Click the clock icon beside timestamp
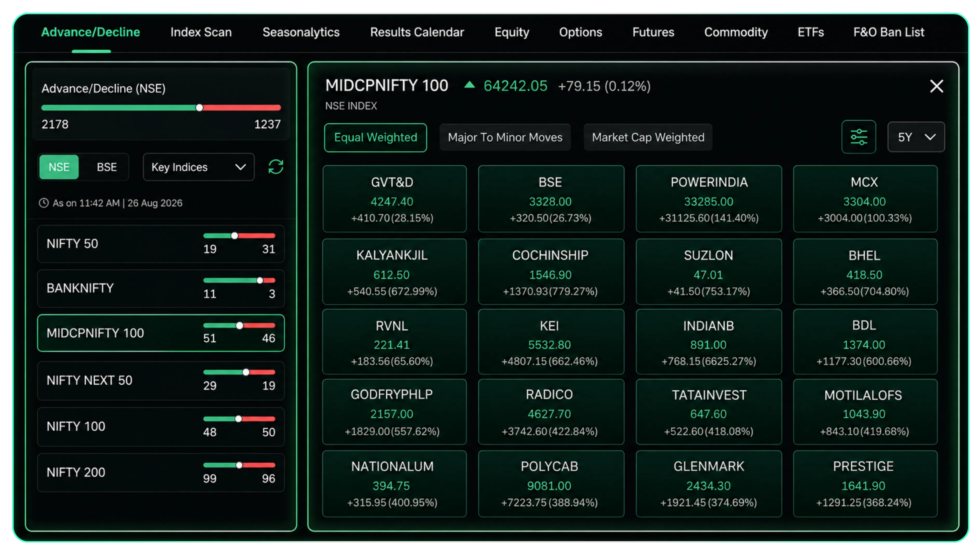This screenshot has width=980, height=551. pos(44,203)
